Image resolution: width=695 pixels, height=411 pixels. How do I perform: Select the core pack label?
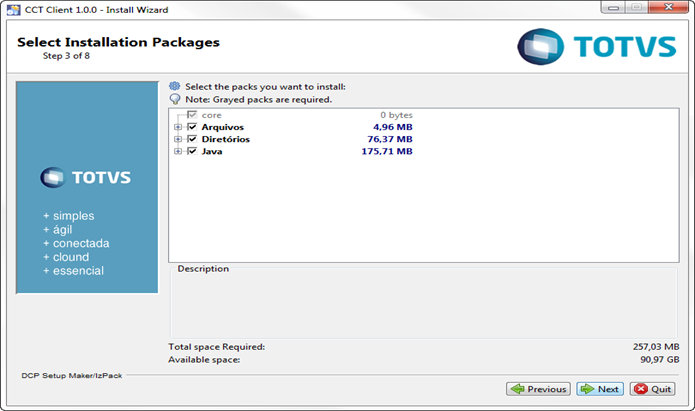[x=211, y=115]
